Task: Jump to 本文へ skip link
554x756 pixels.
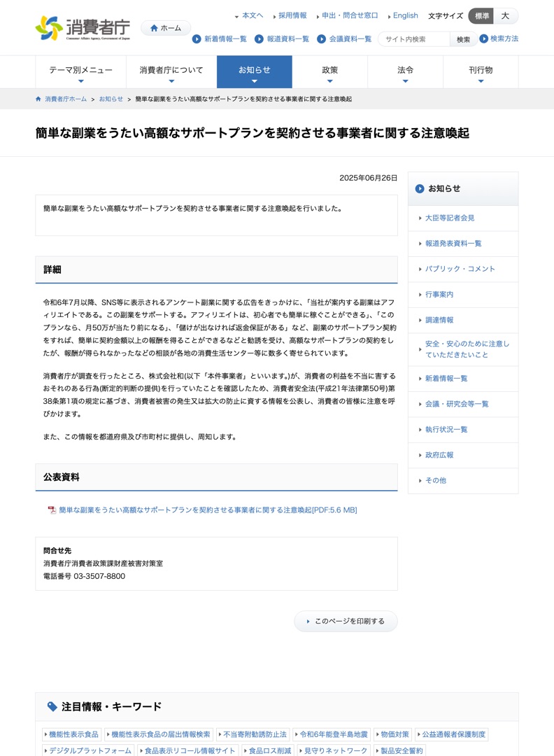Action: [x=253, y=15]
